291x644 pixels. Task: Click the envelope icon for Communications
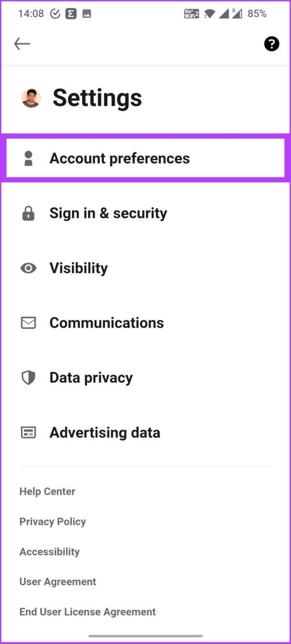[28, 323]
